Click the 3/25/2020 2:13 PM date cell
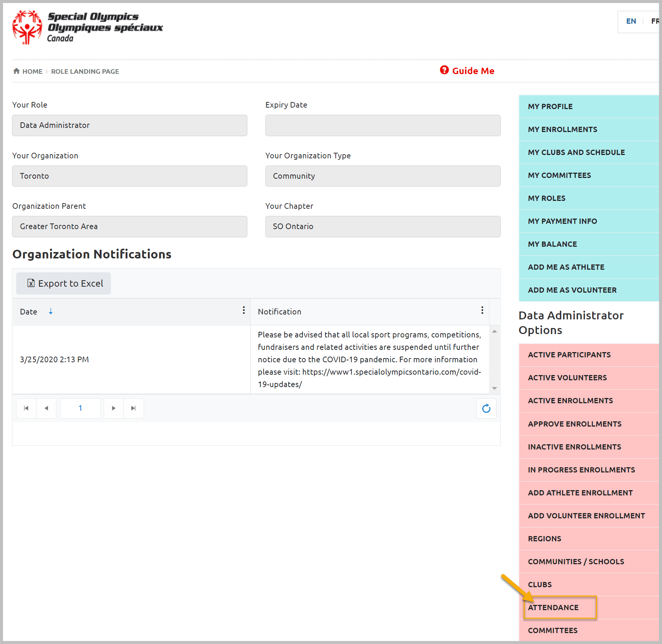The image size is (662, 644). point(131,360)
